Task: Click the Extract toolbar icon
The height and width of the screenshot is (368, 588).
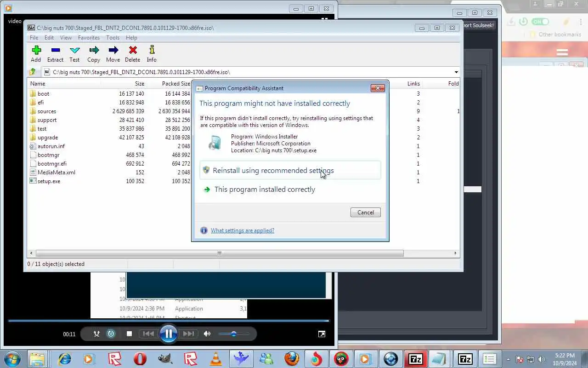Action: tap(55, 53)
